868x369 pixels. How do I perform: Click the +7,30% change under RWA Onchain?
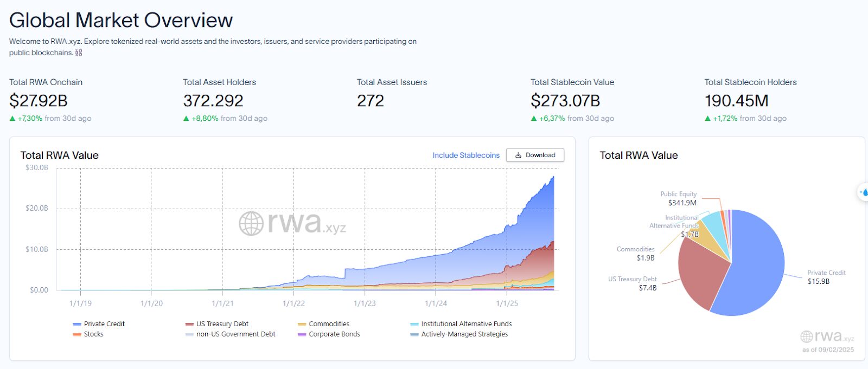pyautogui.click(x=30, y=118)
